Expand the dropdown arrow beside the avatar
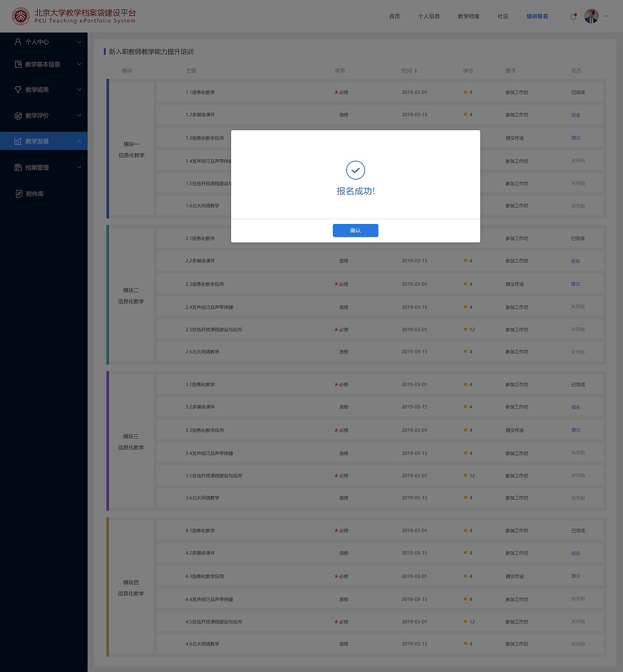This screenshot has width=623, height=672. 606,17
